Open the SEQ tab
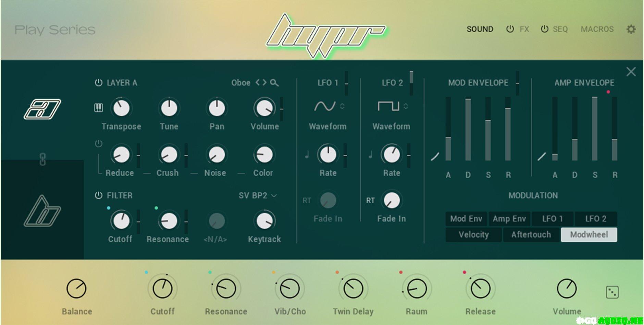644x325 pixels. pyautogui.click(x=560, y=29)
